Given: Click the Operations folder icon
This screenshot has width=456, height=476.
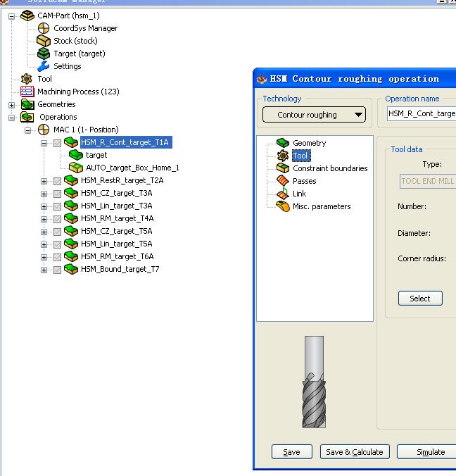Looking at the screenshot, I should click(x=27, y=117).
